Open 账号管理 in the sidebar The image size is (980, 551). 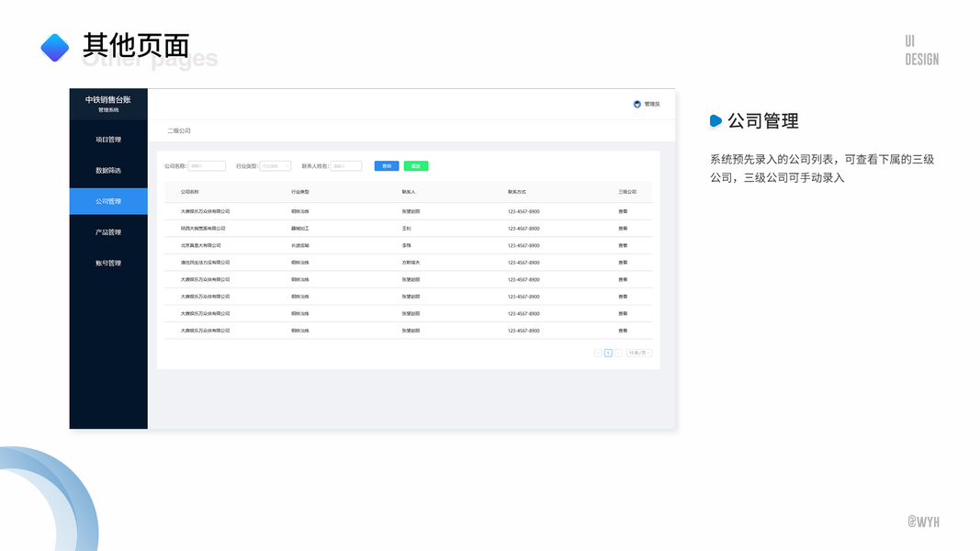click(x=108, y=263)
